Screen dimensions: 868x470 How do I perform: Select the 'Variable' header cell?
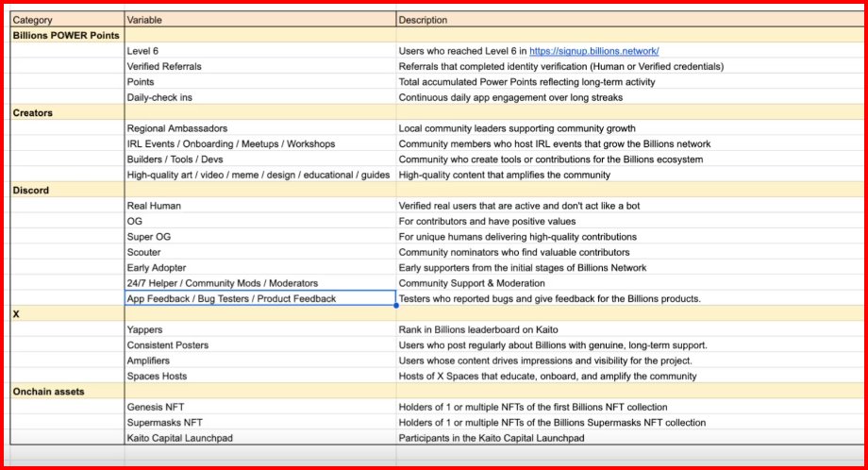[260, 20]
